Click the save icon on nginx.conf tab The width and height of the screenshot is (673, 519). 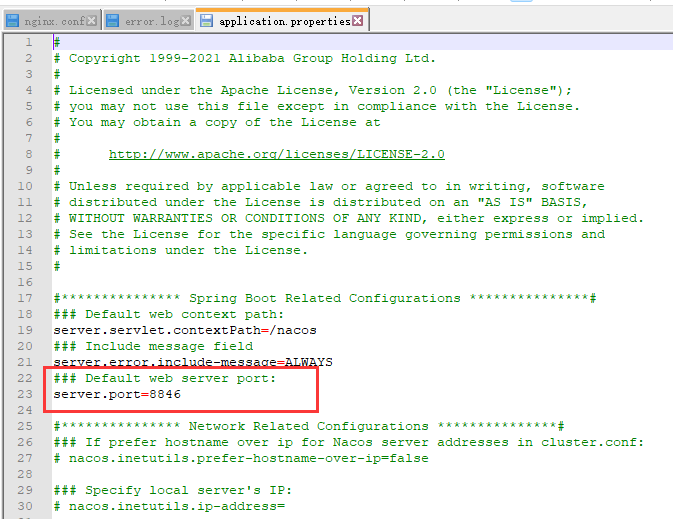tap(13, 20)
